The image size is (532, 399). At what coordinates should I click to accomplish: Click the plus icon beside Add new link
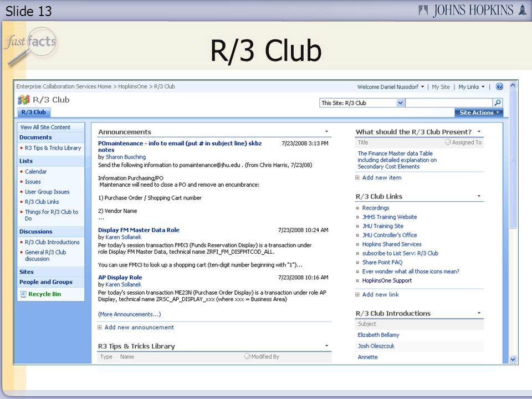pos(357,294)
